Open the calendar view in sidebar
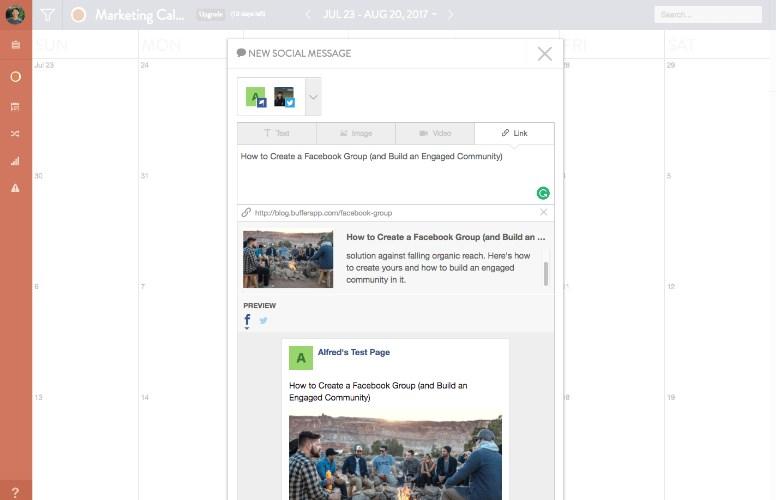Viewport: 776px width, 500px height. click(15, 45)
